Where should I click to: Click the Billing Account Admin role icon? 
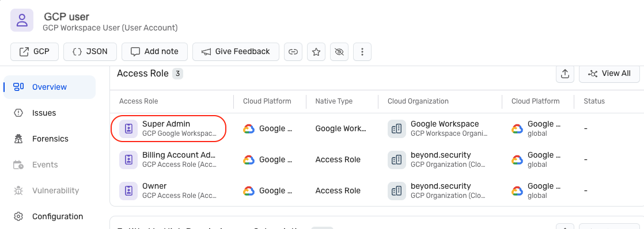128,159
